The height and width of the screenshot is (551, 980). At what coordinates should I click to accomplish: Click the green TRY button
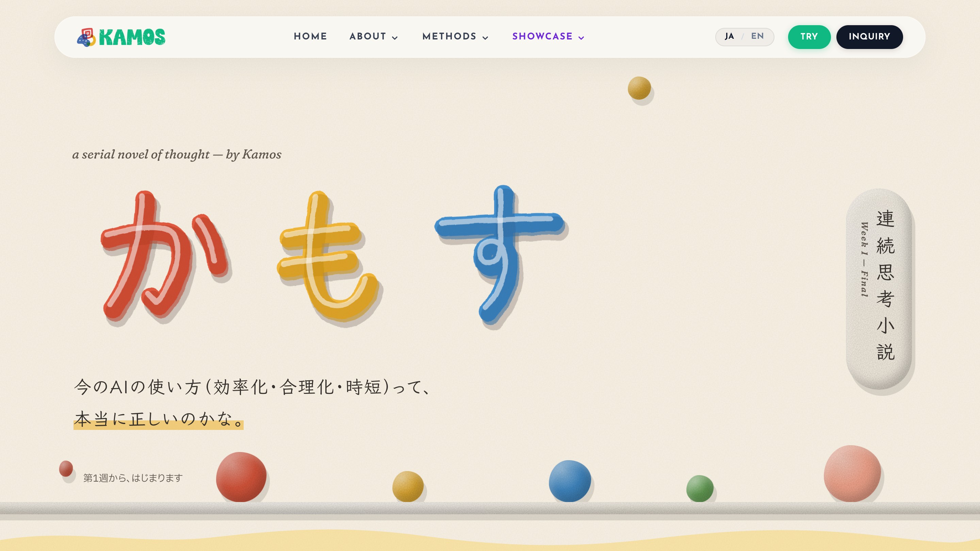click(x=809, y=37)
